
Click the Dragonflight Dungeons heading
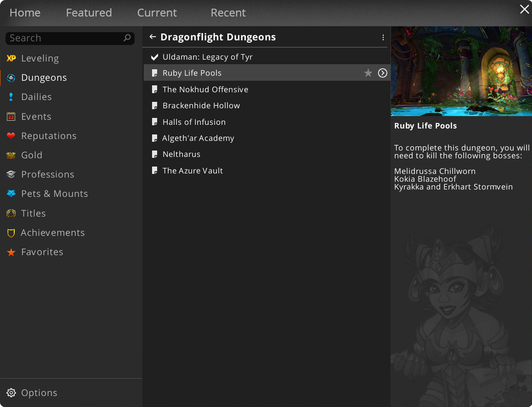(218, 37)
